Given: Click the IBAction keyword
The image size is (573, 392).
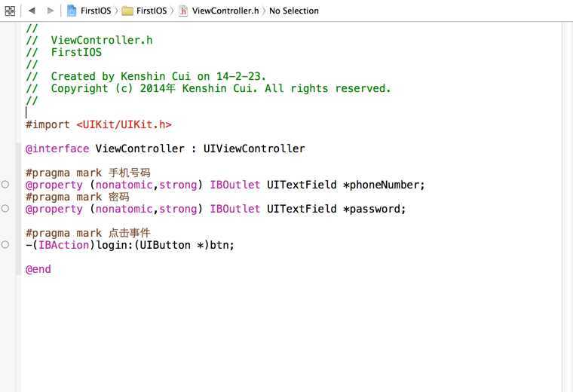Looking at the screenshot, I should point(63,245).
